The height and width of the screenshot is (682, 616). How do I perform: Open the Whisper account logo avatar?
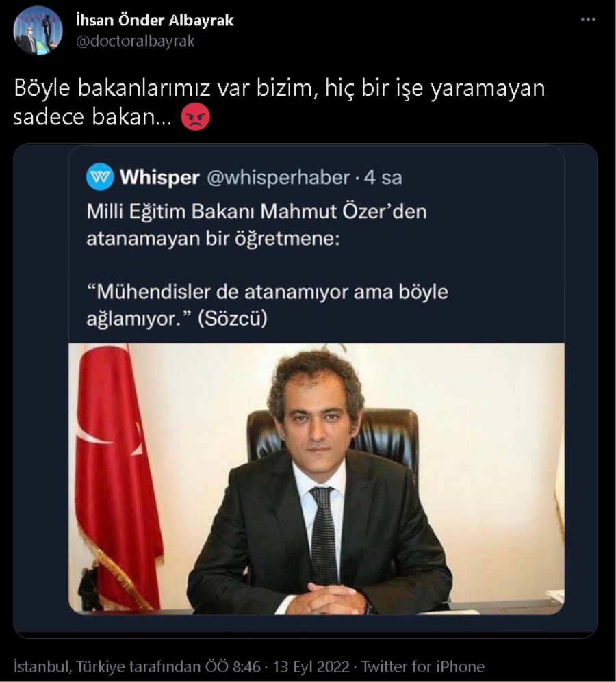(x=100, y=177)
